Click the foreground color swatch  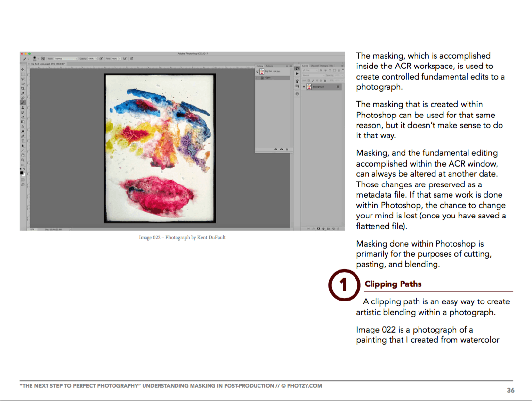pos(21,172)
